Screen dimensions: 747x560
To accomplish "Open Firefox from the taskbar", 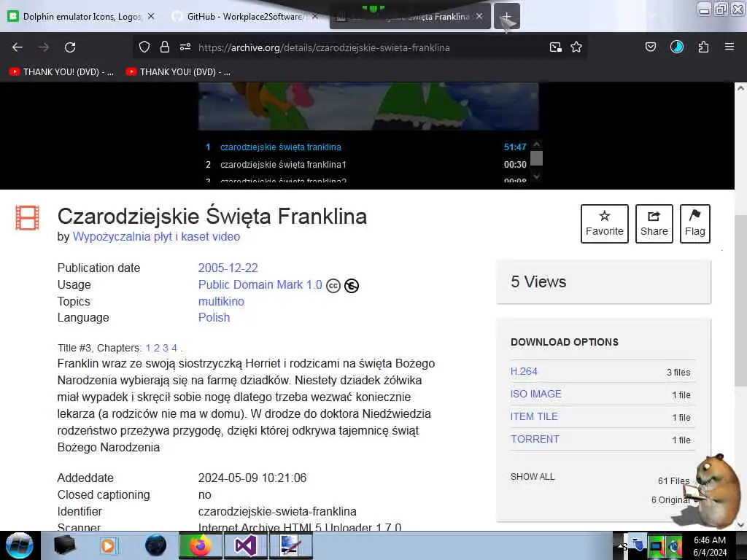I will point(200,545).
